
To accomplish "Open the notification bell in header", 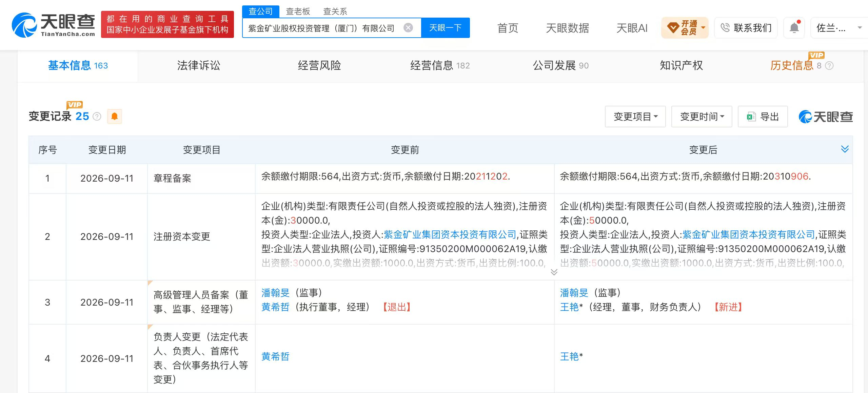I will [794, 28].
